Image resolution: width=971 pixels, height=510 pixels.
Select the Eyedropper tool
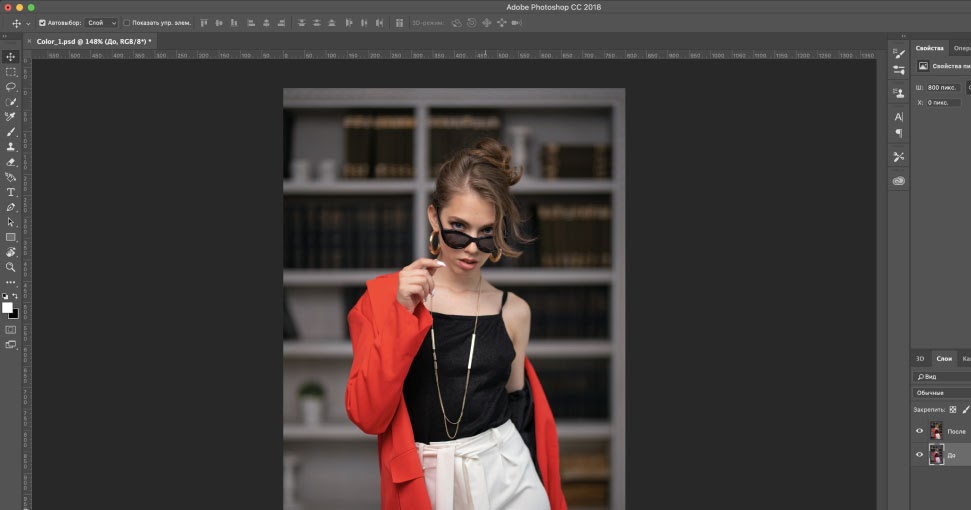tap(11, 117)
